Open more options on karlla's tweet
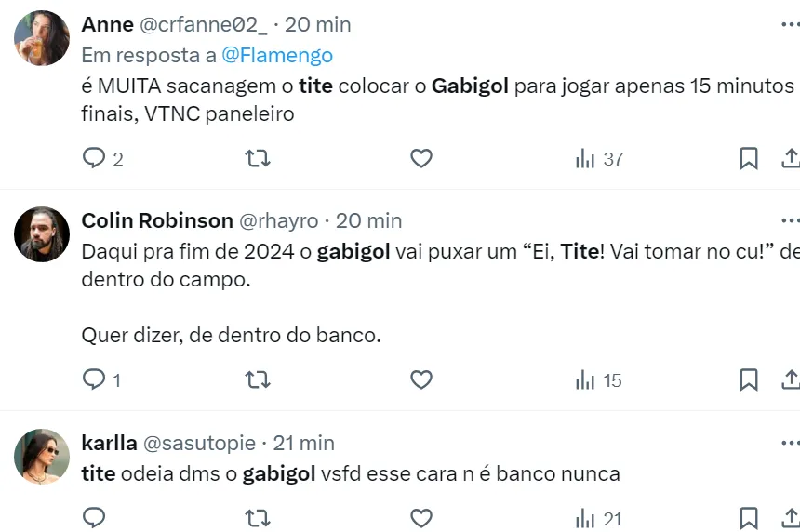The image size is (800, 532). point(790,443)
